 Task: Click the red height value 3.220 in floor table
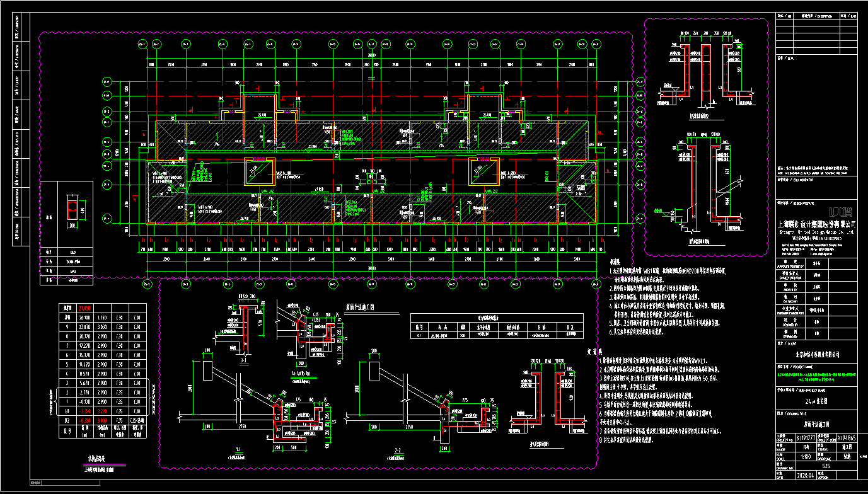tap(102, 411)
